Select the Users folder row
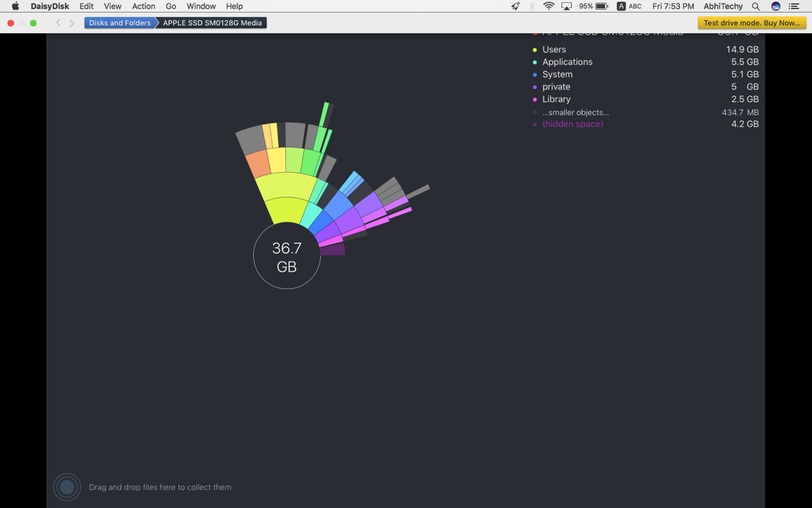Viewport: 812px width, 508px height. [x=645, y=50]
